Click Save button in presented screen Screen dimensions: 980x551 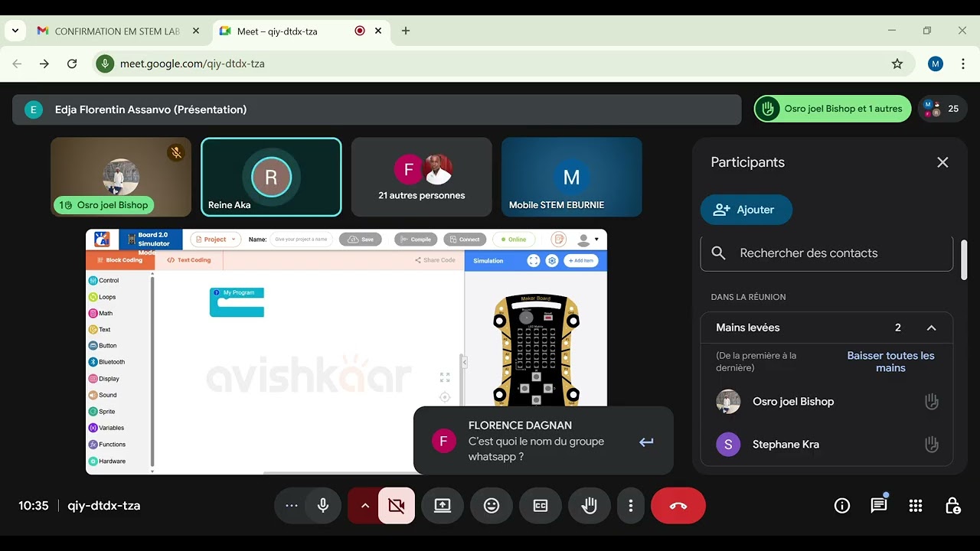pos(361,240)
